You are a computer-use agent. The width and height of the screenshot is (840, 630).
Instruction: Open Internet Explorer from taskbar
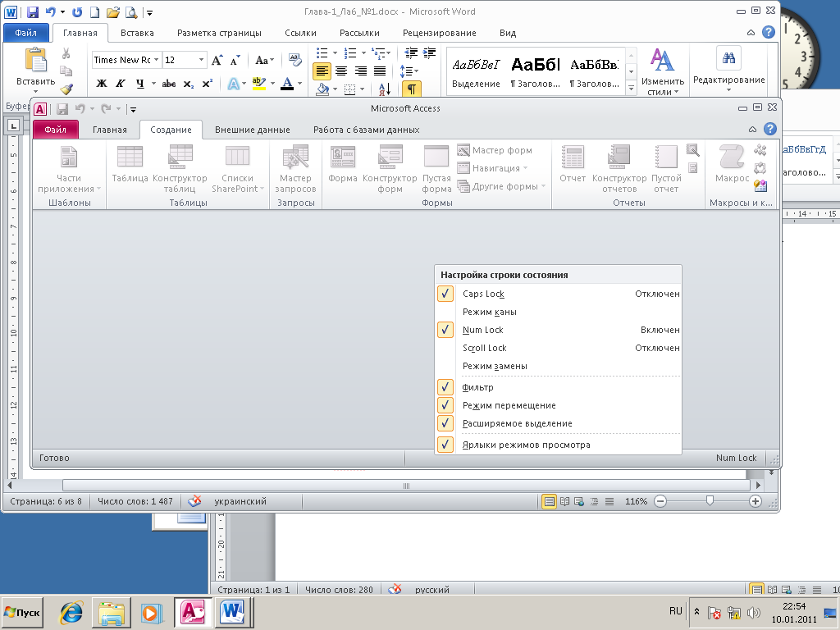pyautogui.click(x=71, y=612)
